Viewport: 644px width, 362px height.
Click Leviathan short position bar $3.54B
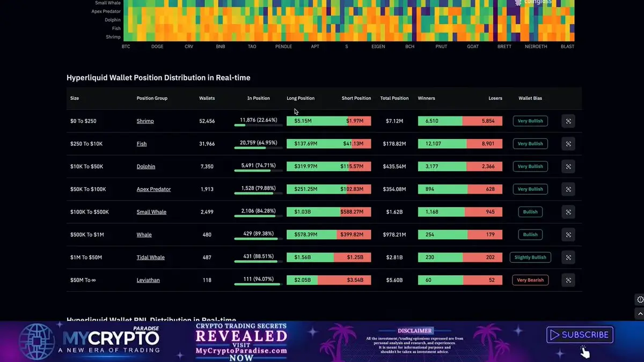click(x=344, y=280)
